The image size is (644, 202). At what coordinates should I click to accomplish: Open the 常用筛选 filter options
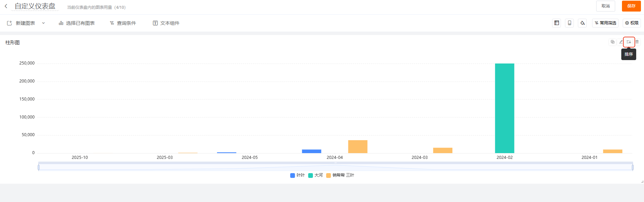click(605, 23)
